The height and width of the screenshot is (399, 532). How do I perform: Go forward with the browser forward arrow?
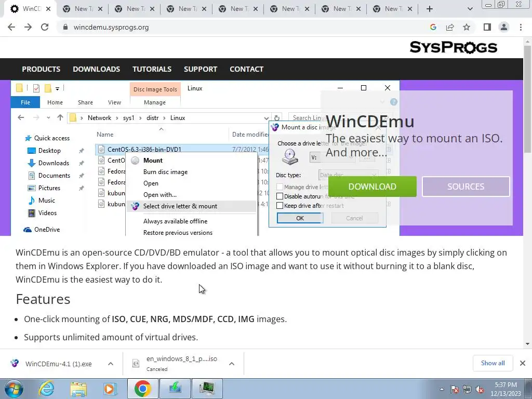pos(28,27)
